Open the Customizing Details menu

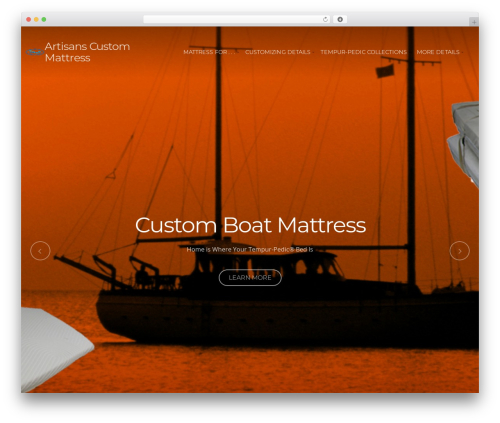278,52
